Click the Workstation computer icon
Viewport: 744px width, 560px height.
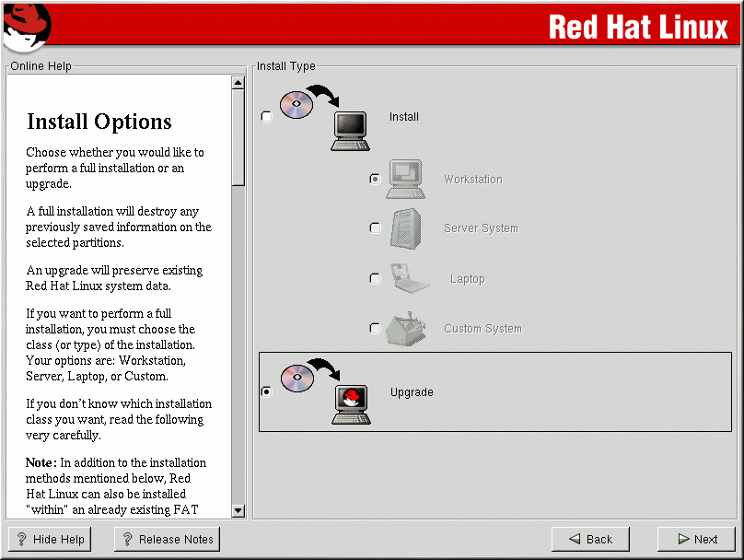[405, 180]
